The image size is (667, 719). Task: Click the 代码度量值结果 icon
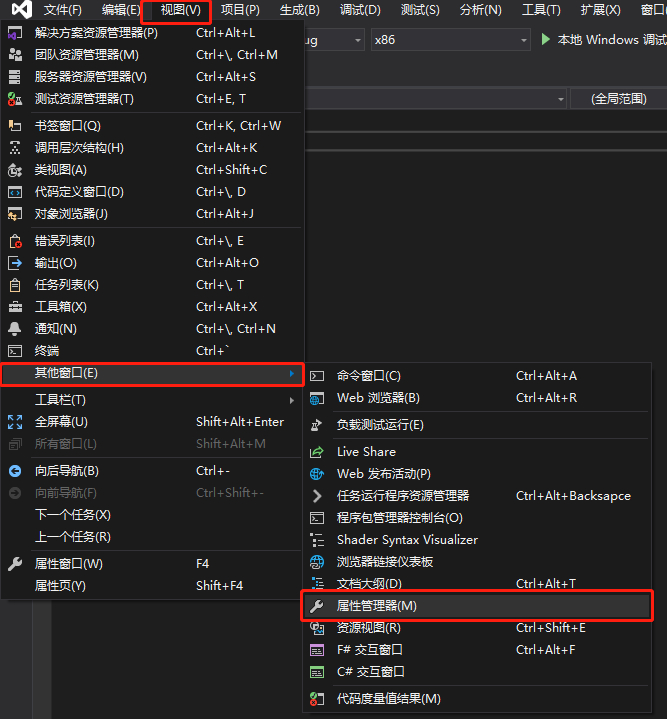[317, 699]
